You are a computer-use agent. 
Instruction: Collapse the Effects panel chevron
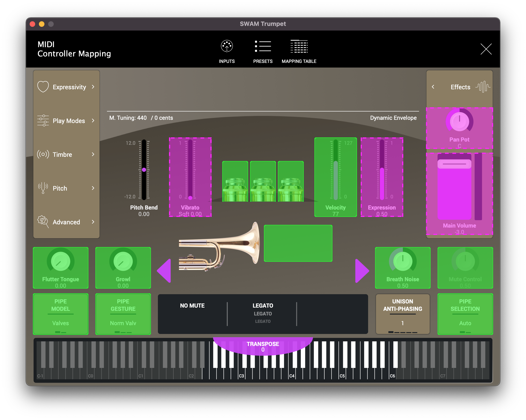click(x=433, y=87)
